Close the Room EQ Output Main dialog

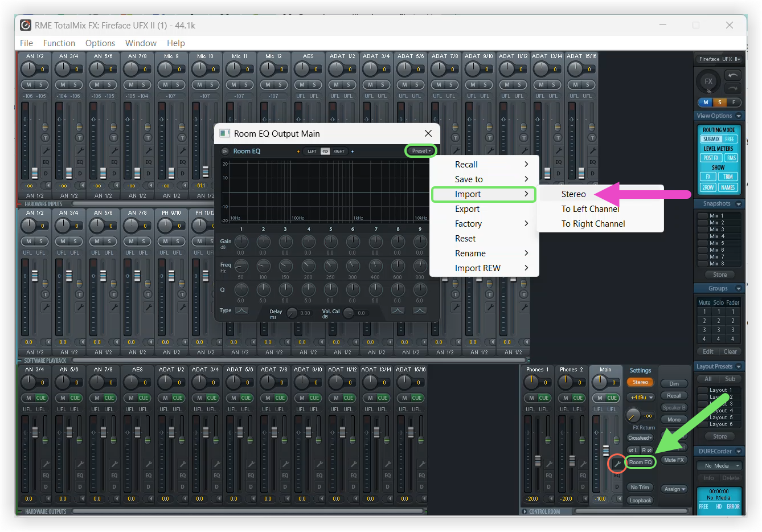[428, 133]
